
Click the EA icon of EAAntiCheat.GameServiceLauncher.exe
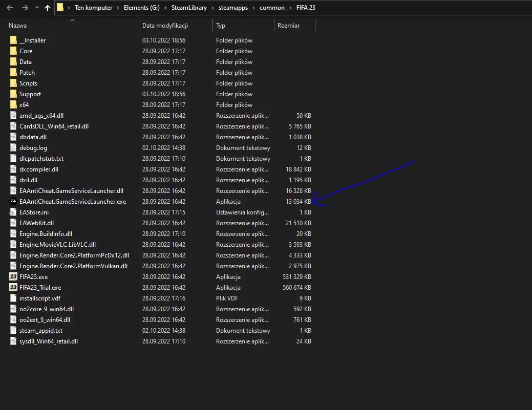pos(13,202)
